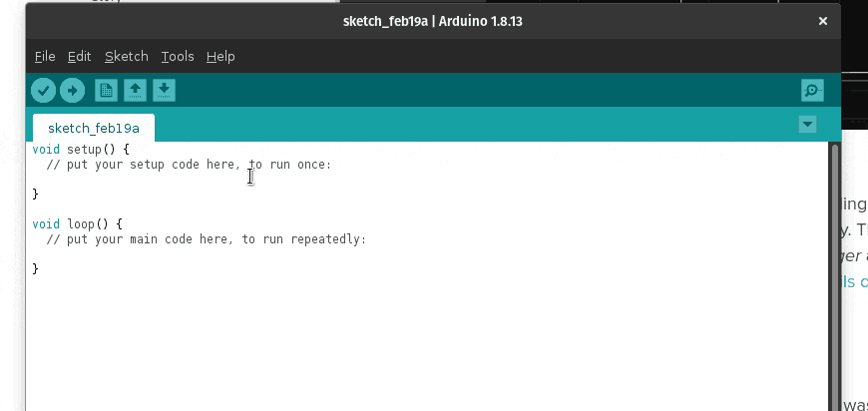Viewport: 868px width, 411px height.
Task: Save the sketch using down-arrow icon
Action: coord(164,91)
